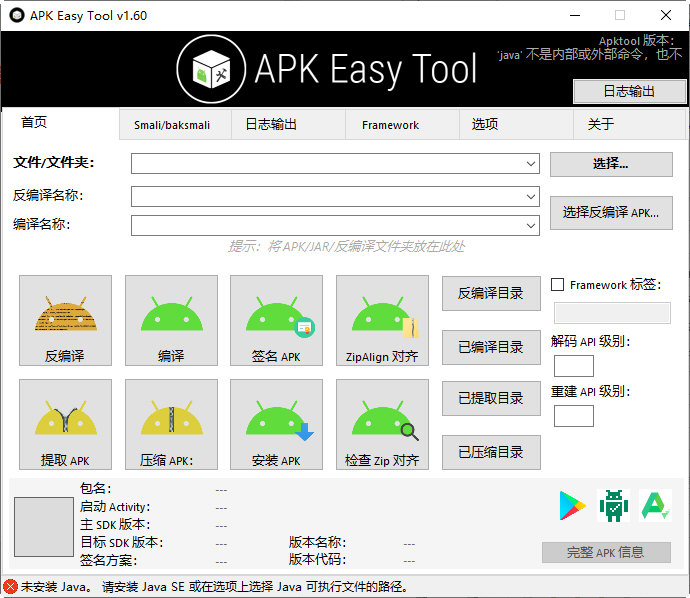Click the ZipAlign 对齐 icon button
The width and height of the screenshot is (690, 598).
pyautogui.click(x=382, y=320)
